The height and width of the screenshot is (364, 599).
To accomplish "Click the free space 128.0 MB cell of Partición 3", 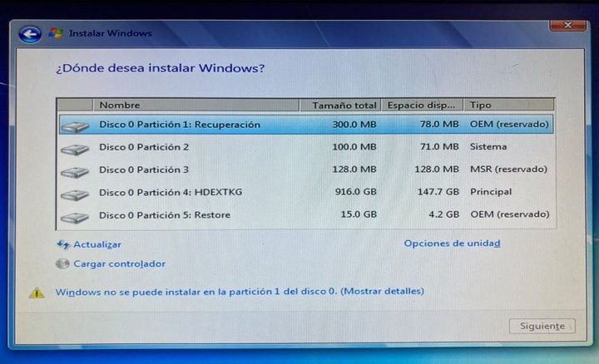I will 437,170.
